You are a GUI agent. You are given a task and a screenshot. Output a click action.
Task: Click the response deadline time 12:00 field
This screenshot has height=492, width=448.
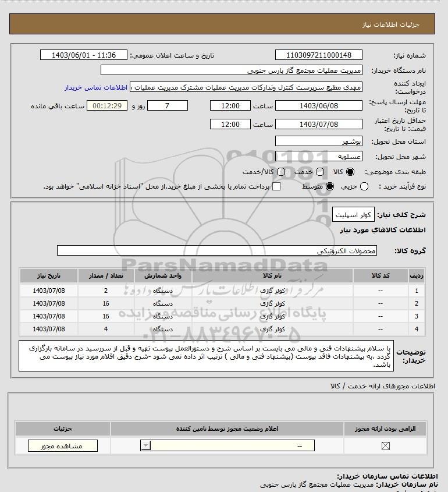pos(230,106)
